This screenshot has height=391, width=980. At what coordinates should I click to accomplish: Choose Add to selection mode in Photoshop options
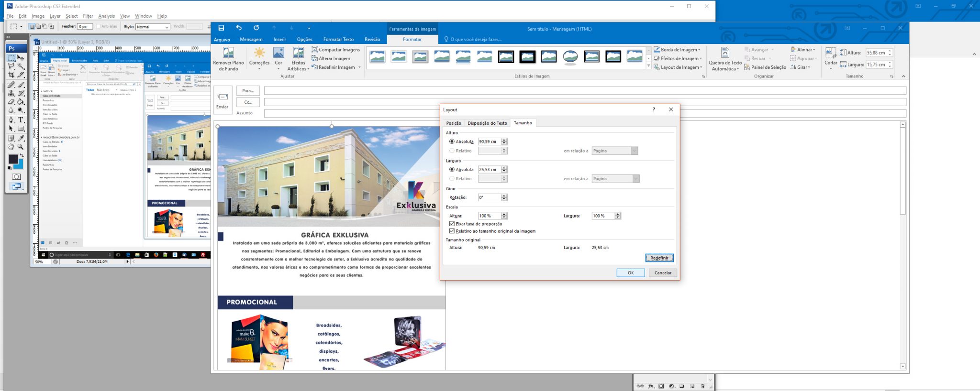point(38,26)
